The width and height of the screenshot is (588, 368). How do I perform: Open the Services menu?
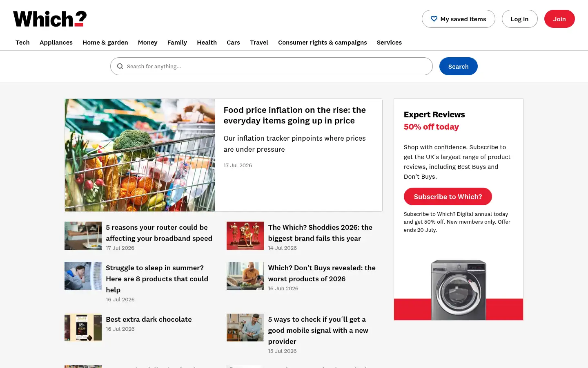pyautogui.click(x=389, y=43)
